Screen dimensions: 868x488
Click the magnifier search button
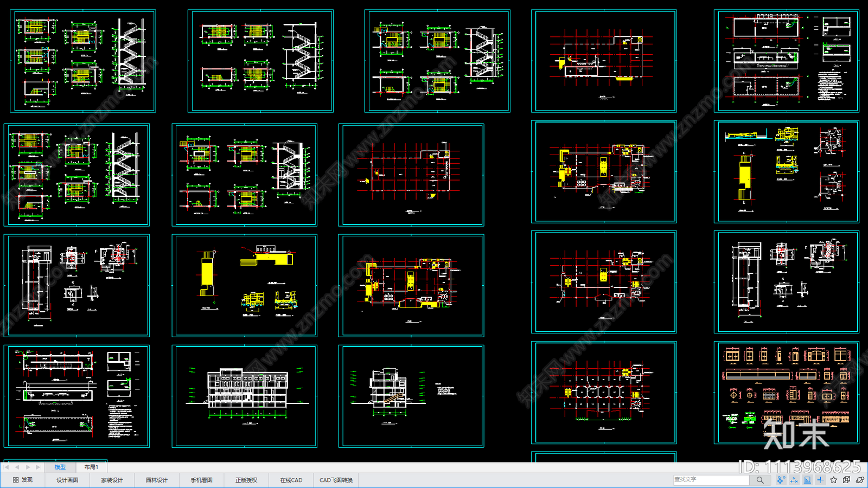tap(760, 480)
